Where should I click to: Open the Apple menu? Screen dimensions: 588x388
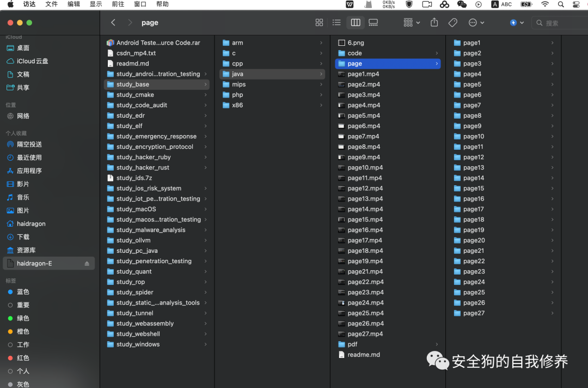coord(10,4)
